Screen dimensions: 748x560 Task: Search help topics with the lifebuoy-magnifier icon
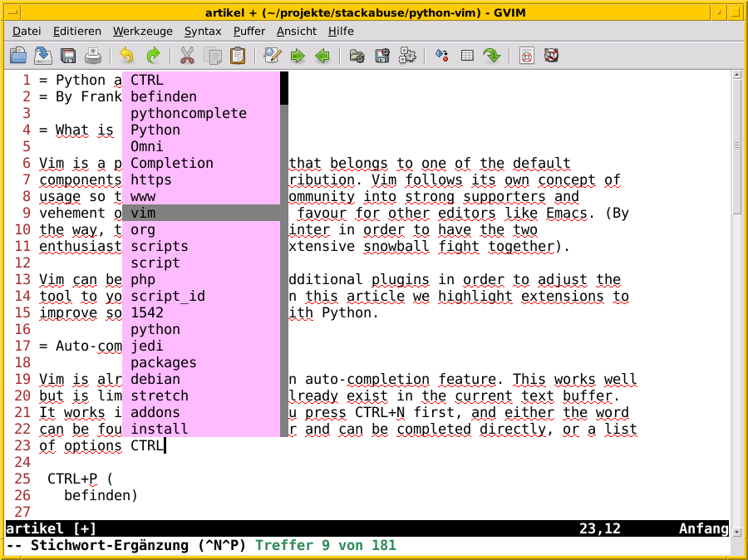click(x=551, y=56)
